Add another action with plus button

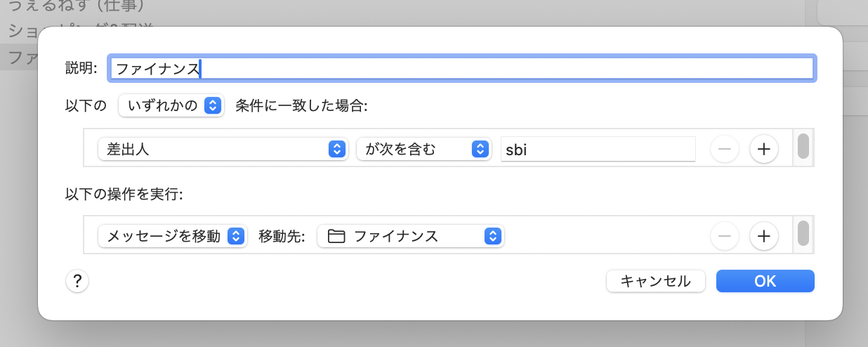point(764,236)
